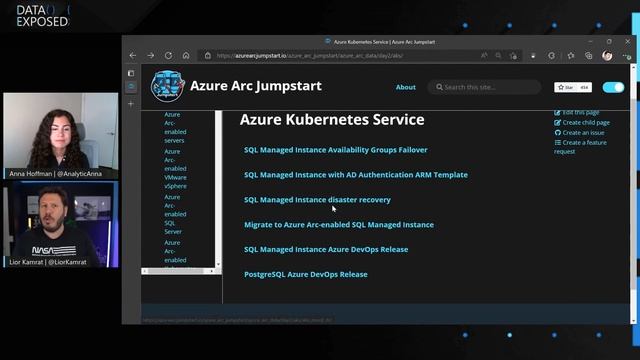The width and height of the screenshot is (640, 360).
Task: Click the address bar URL
Action: tap(310, 56)
